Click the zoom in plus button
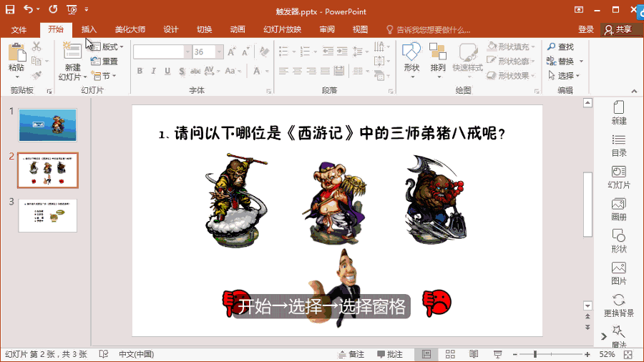 [x=587, y=354]
